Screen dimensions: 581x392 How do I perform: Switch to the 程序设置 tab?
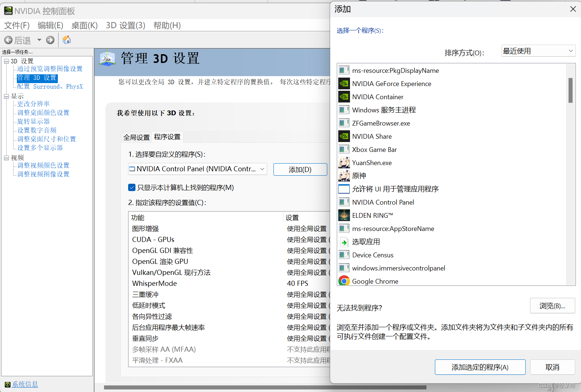167,137
